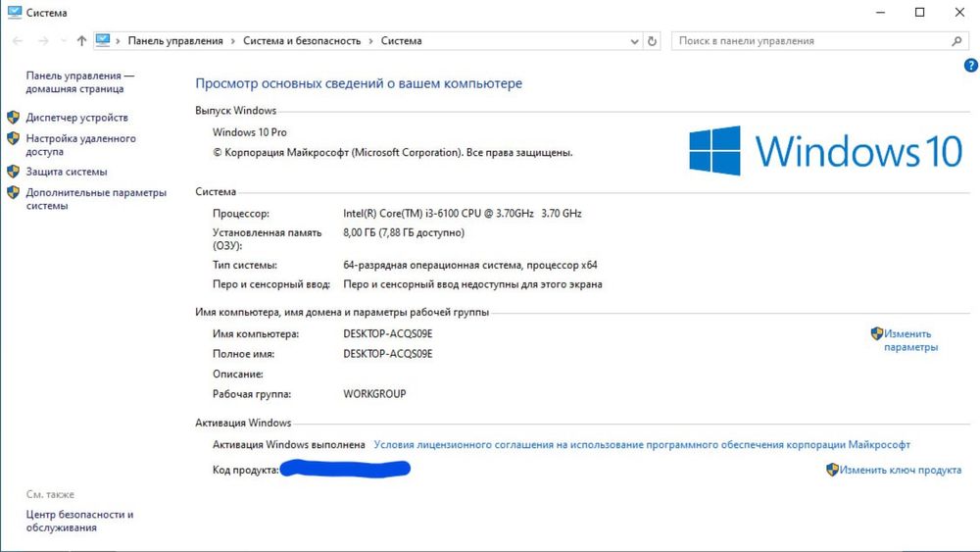
Task: Open 'Диспетчер устройств' link
Action: pos(76,118)
